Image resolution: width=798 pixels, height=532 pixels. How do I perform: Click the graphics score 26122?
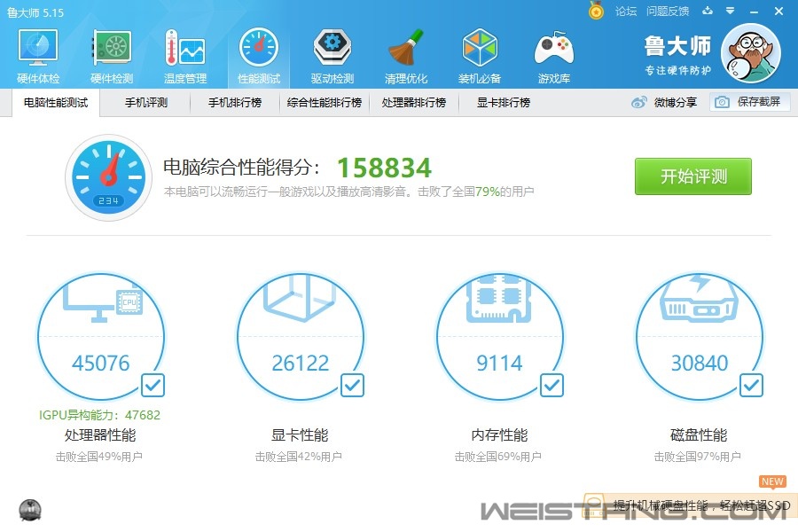[301, 364]
